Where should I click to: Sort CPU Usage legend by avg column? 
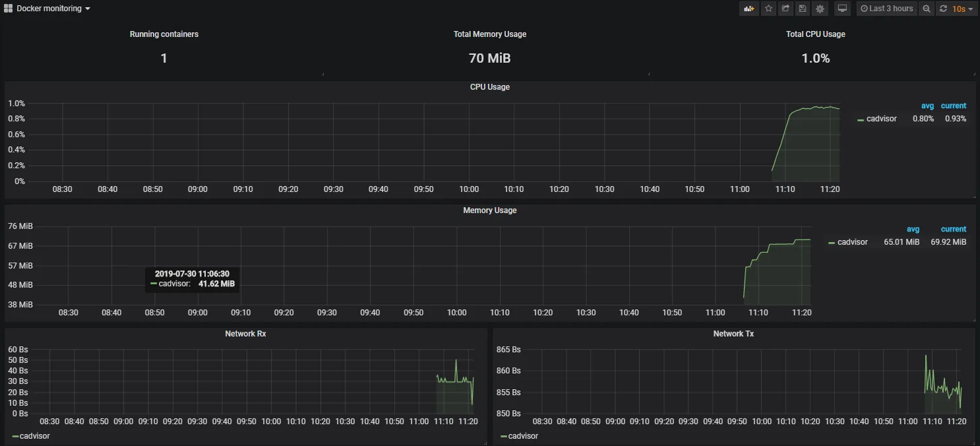pyautogui.click(x=927, y=106)
